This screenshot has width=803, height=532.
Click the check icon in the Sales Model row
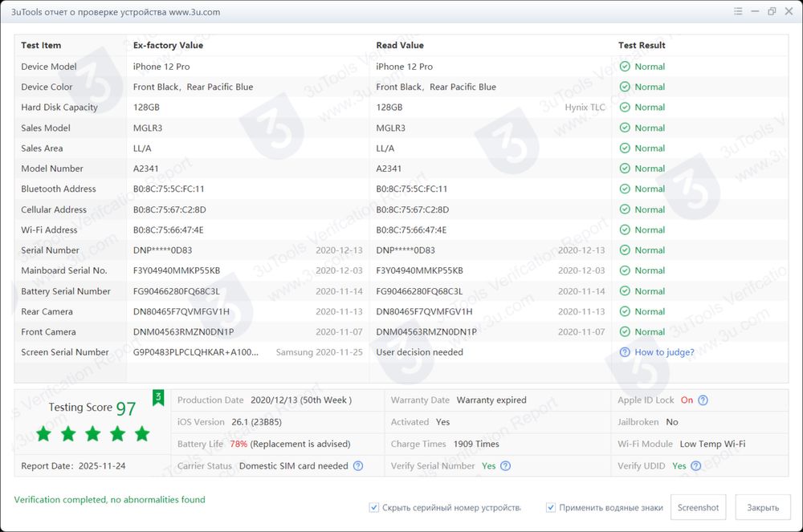625,128
